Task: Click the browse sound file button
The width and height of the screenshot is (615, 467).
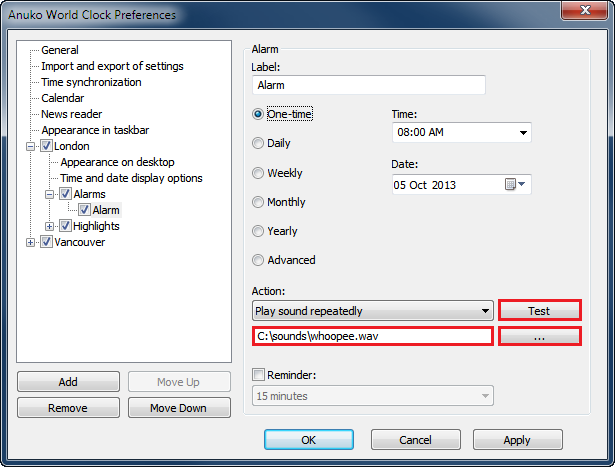Action: point(539,337)
